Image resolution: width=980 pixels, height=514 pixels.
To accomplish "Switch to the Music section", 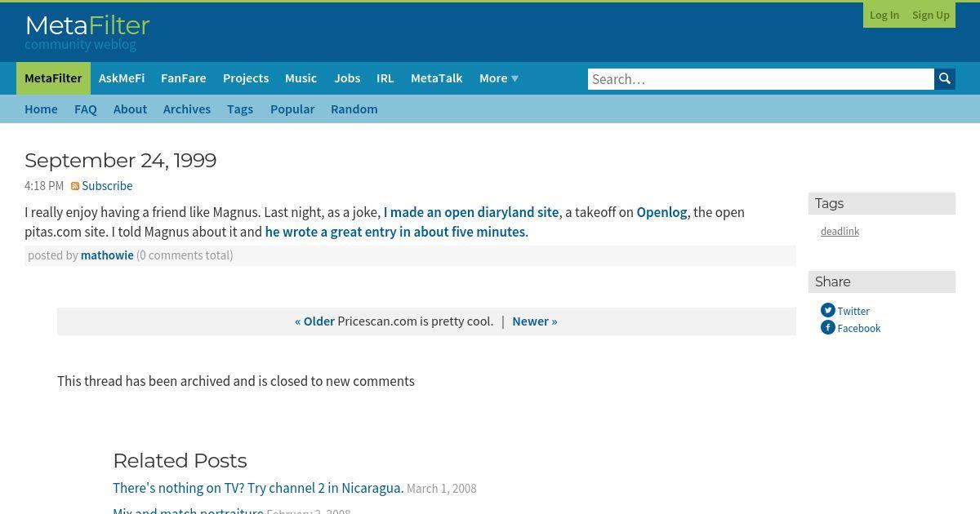I will (x=301, y=78).
